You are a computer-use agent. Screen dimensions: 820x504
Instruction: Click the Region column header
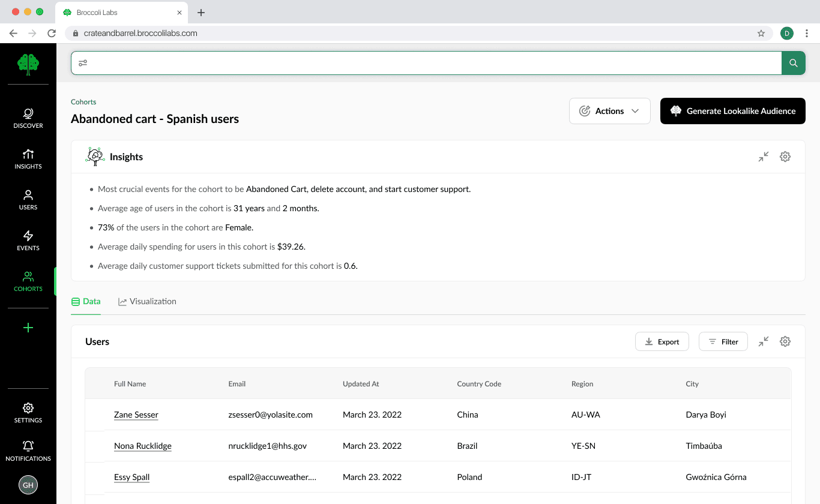[x=582, y=384]
